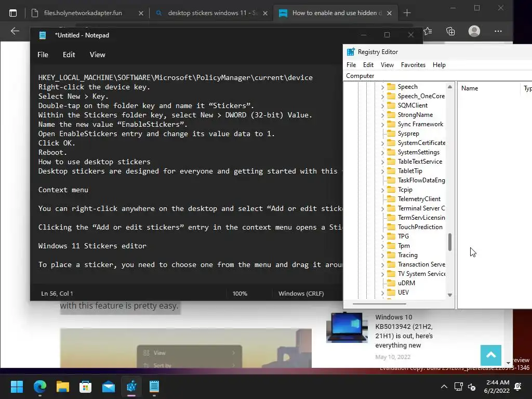Viewport: 532px width, 399px height.
Task: Expand the Tracing registry key
Action: click(x=382, y=255)
